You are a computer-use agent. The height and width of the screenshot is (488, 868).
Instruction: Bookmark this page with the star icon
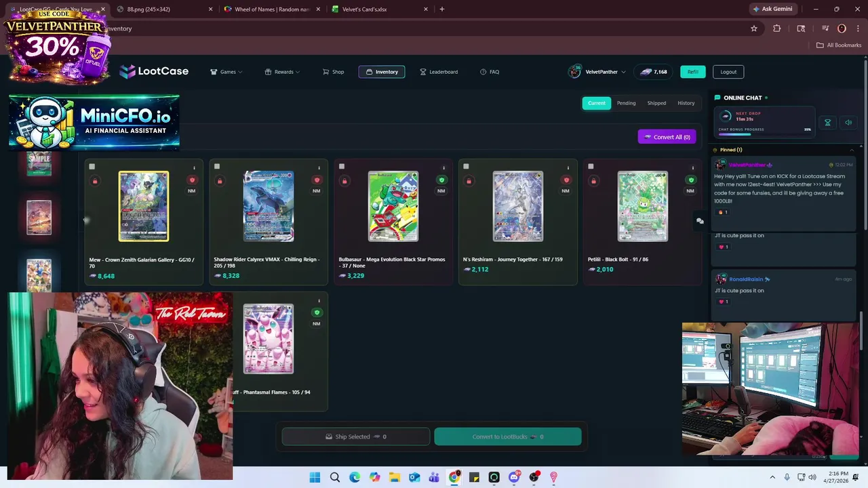(x=753, y=28)
